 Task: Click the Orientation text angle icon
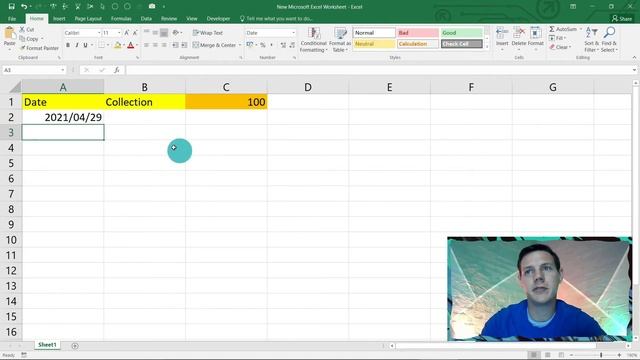[x=176, y=33]
